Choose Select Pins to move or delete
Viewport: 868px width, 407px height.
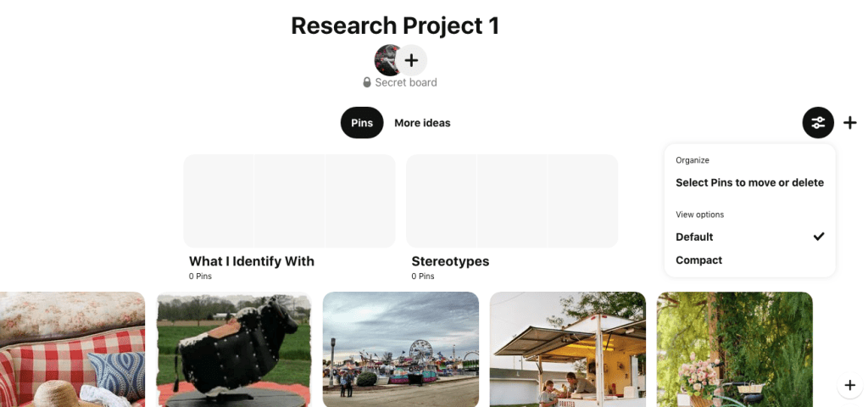tap(749, 183)
